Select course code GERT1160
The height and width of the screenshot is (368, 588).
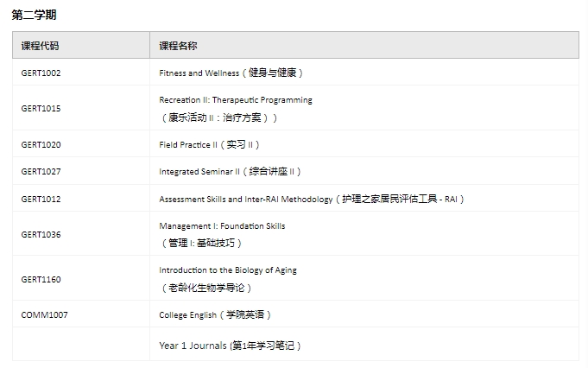coord(41,280)
